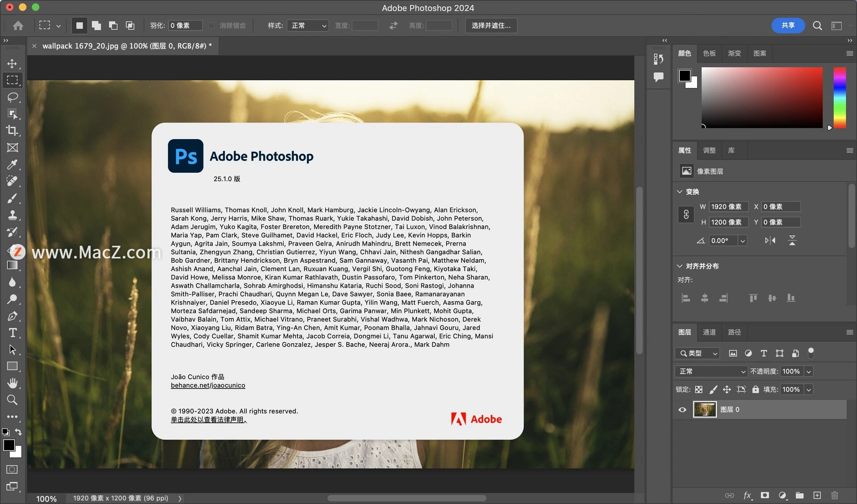Viewport: 857px width, 504px height.
Task: Select the Move tool
Action: pyautogui.click(x=12, y=63)
